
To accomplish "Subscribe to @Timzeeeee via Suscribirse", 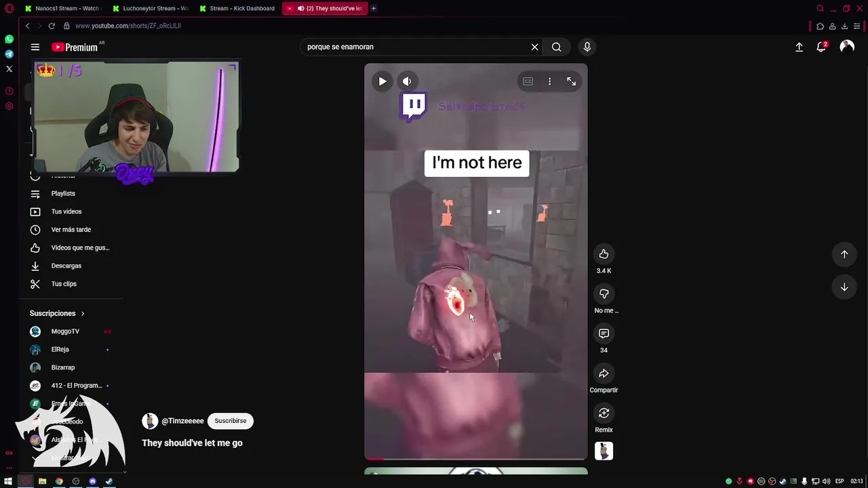I will pos(231,421).
